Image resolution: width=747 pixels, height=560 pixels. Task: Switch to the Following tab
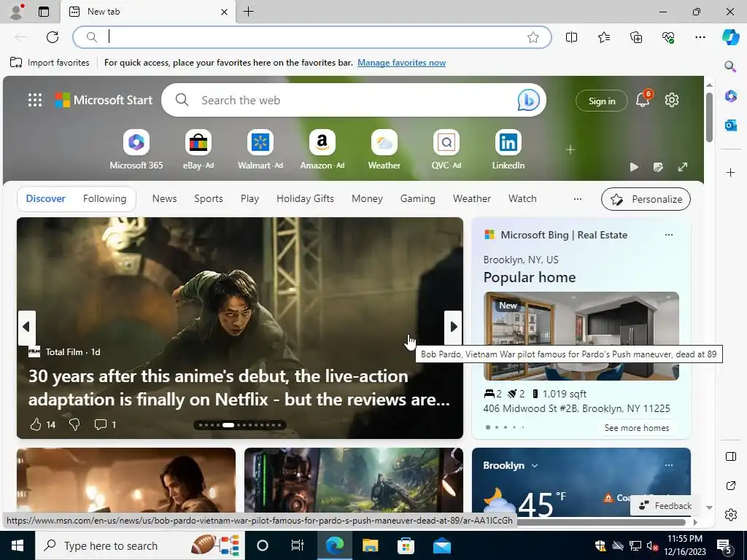(x=104, y=198)
